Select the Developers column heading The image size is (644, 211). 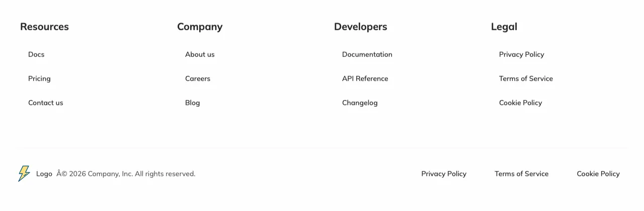[x=361, y=27]
